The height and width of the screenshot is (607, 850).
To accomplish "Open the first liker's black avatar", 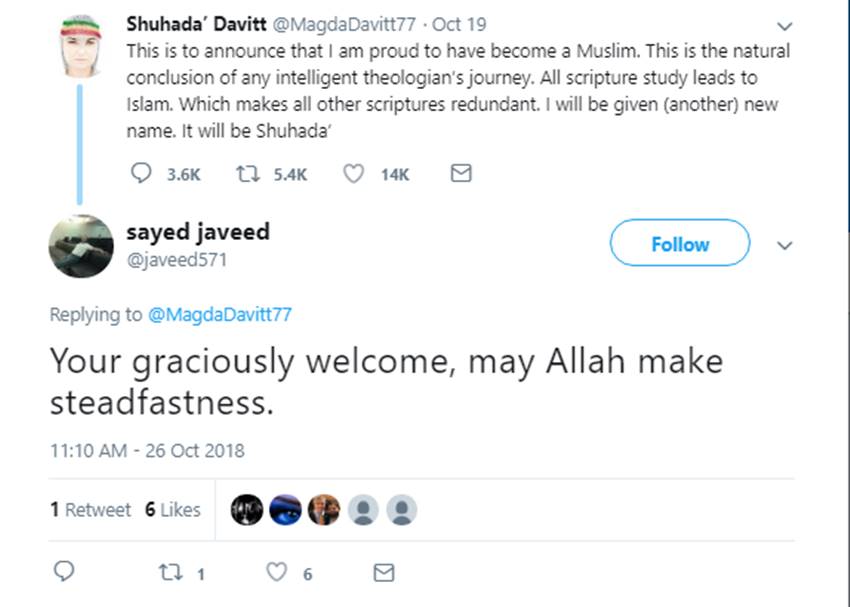I will pos(247,510).
